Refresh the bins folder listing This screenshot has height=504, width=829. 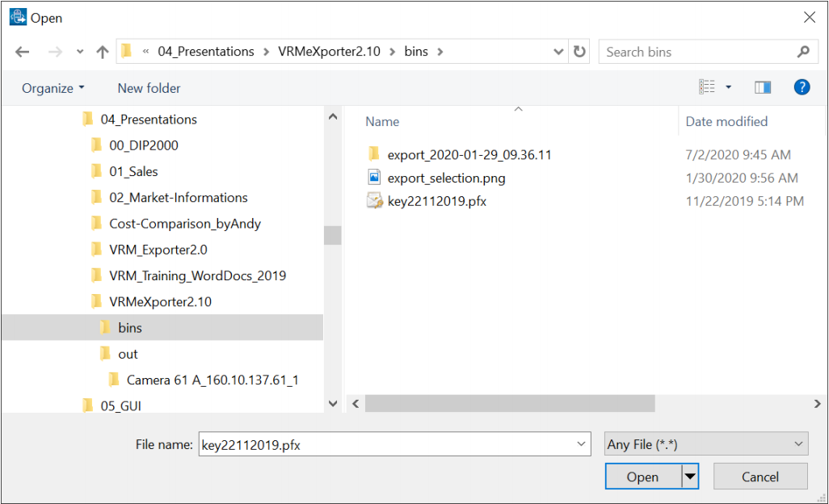point(579,52)
